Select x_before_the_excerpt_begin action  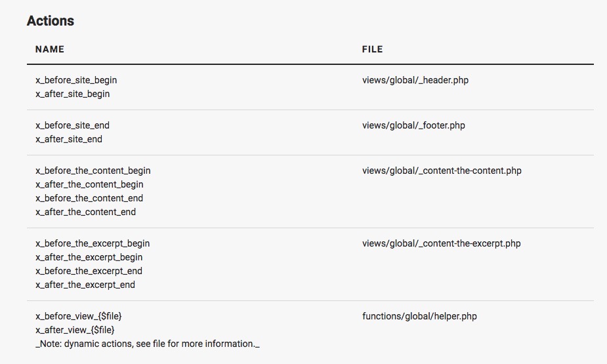click(93, 243)
